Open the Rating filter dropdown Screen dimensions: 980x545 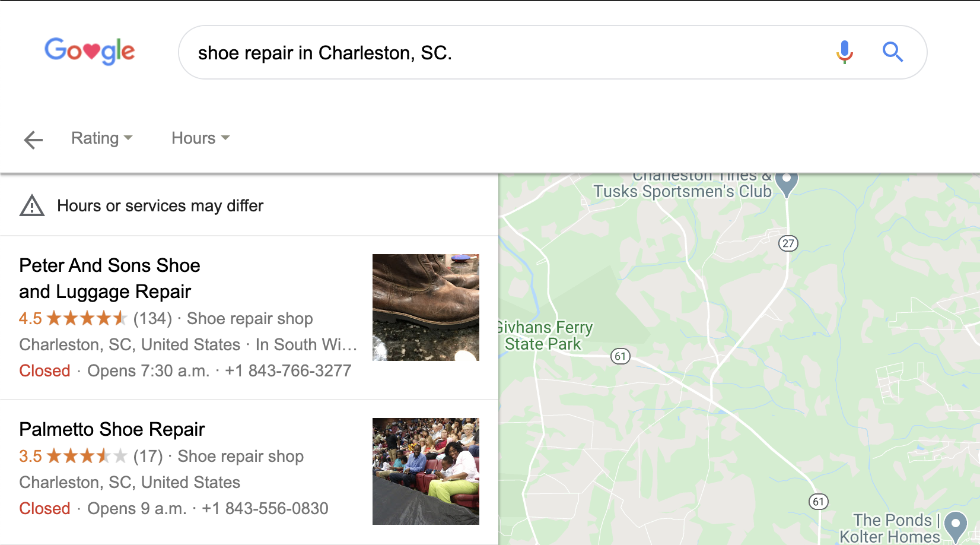tap(101, 138)
